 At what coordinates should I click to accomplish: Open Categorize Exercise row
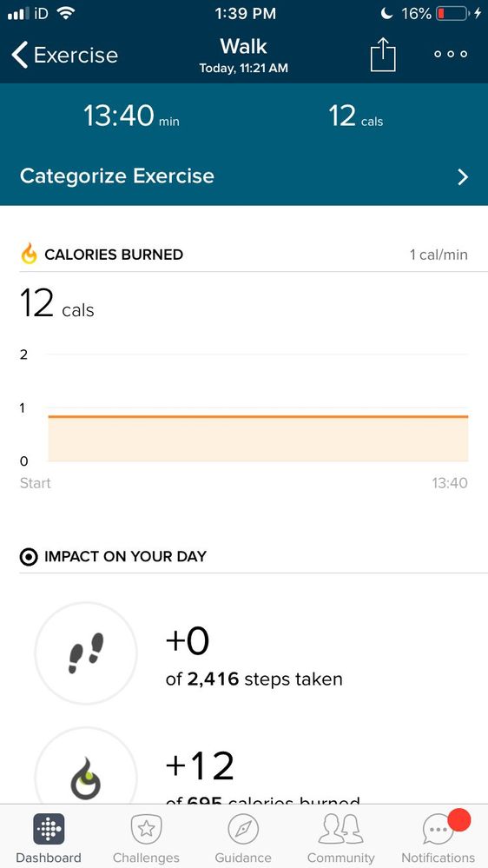point(244,176)
